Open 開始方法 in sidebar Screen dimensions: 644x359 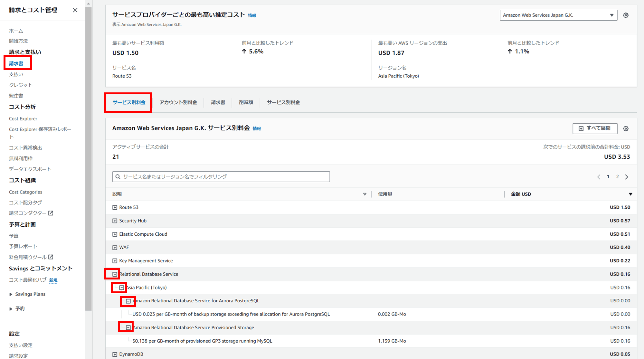point(18,41)
